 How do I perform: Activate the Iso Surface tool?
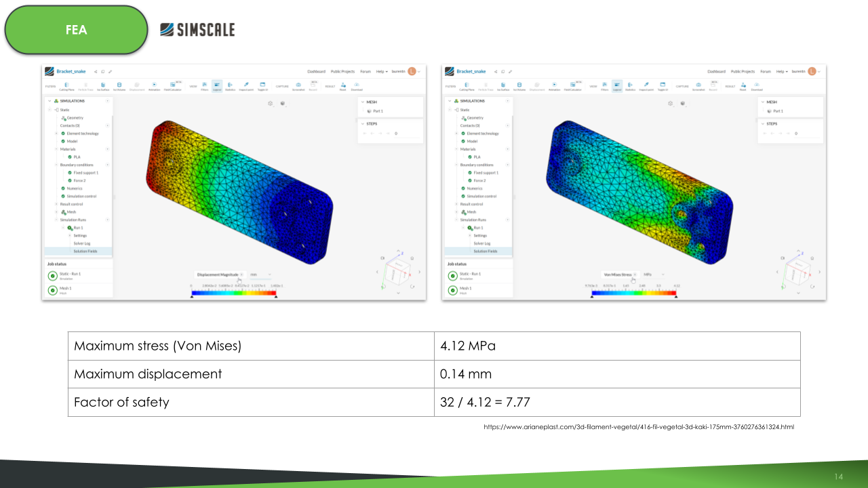click(104, 85)
